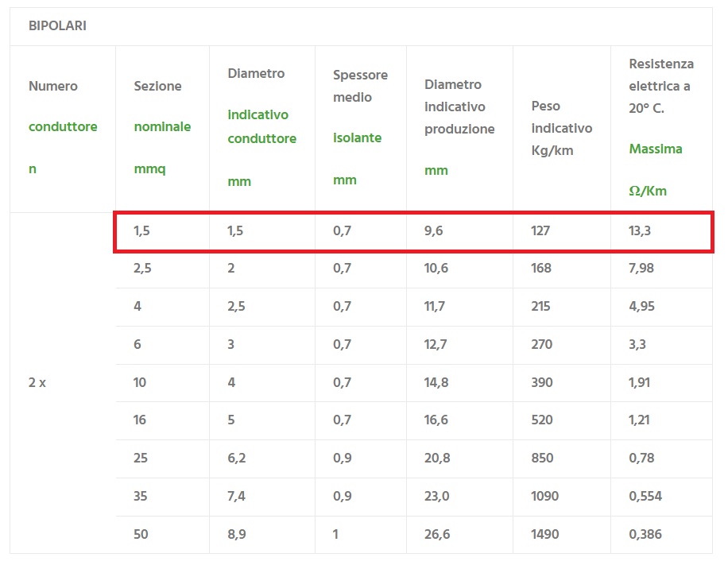Select the 1,91 resistance cell
728x565 pixels.
pos(640,382)
